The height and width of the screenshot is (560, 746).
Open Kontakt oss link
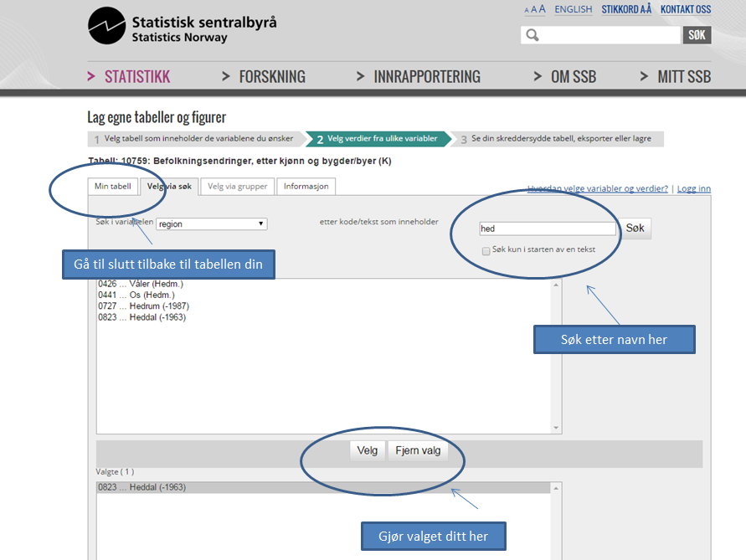point(685,9)
